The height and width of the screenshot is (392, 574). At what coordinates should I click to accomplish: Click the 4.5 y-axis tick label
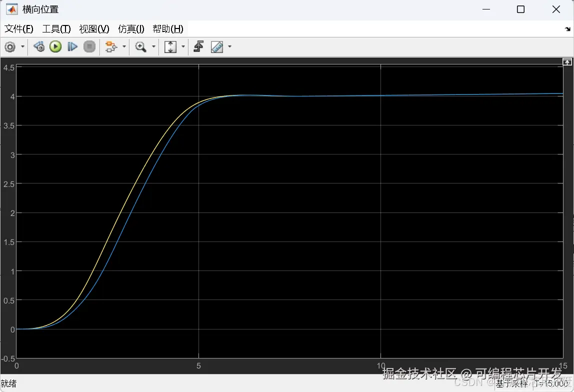pyautogui.click(x=9, y=67)
